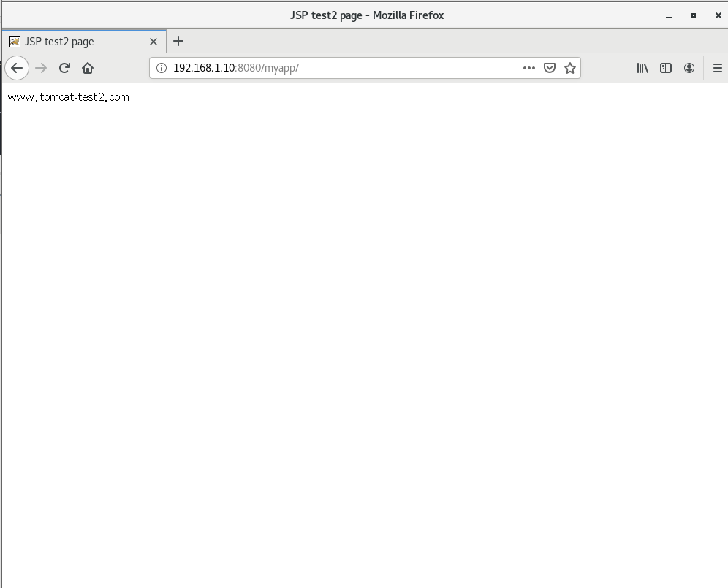Open the Library menu
Viewport: 728px width, 588px height.
pyautogui.click(x=642, y=68)
